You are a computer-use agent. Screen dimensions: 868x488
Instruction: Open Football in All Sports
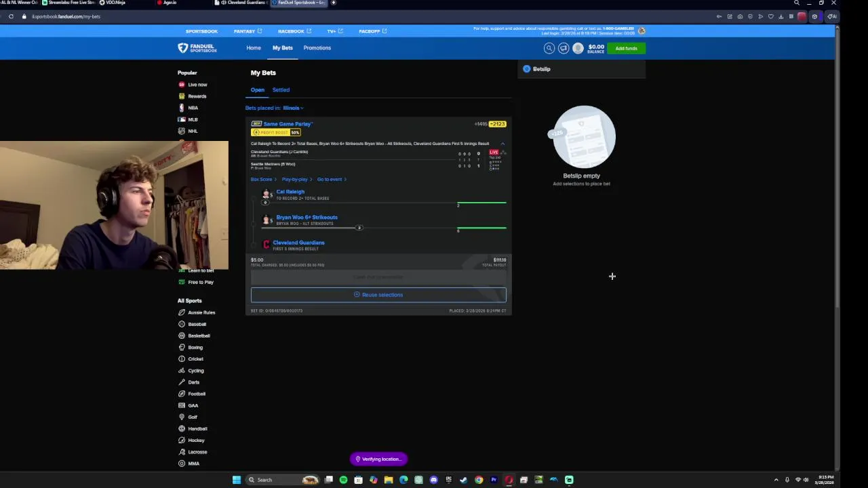coord(192,394)
